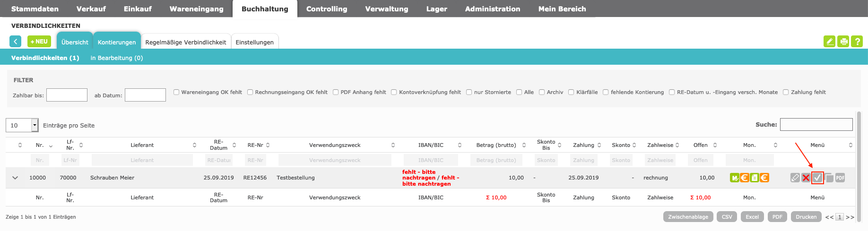Click the blue back arrow icon
Image resolution: width=868 pixels, height=231 pixels.
15,42
